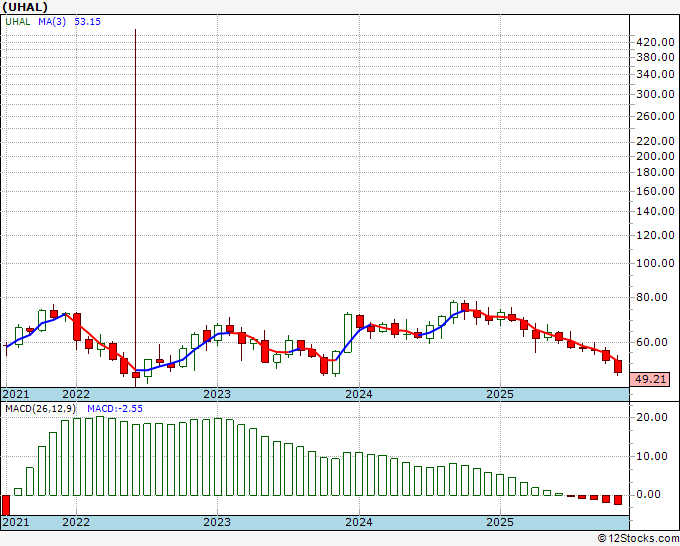
Task: Click the (UHAL) chart title
Action: 25,7
